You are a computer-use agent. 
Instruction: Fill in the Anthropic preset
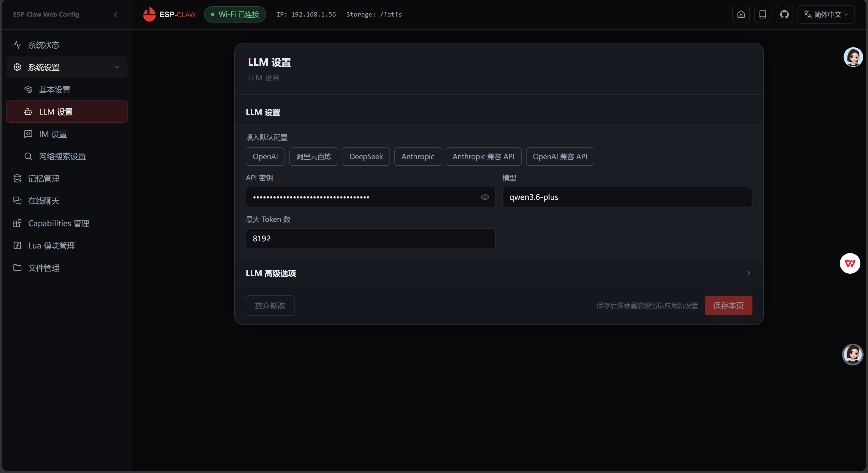pyautogui.click(x=417, y=157)
